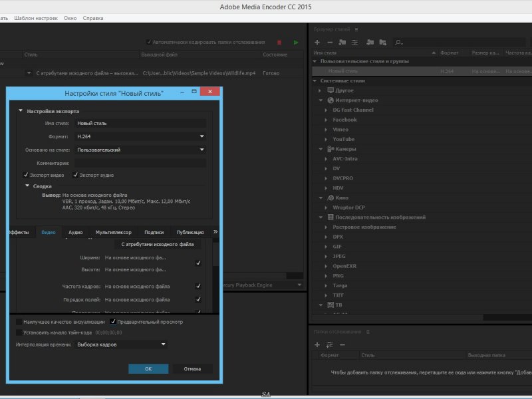Open the preset browser panel menu icon
The width and height of the screenshot is (532, 399).
[x=356, y=29]
